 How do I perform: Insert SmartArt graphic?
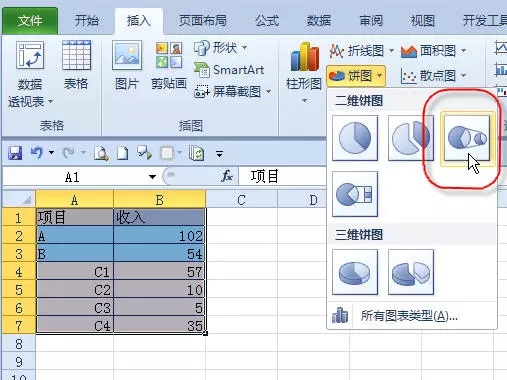tap(229, 70)
